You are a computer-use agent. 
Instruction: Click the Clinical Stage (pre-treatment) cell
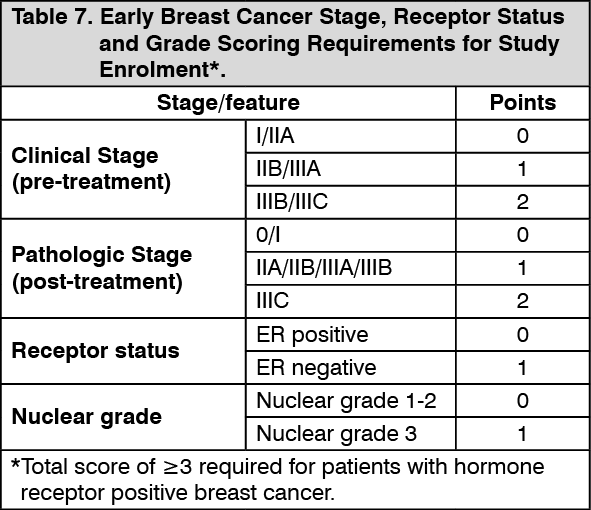[x=123, y=169]
